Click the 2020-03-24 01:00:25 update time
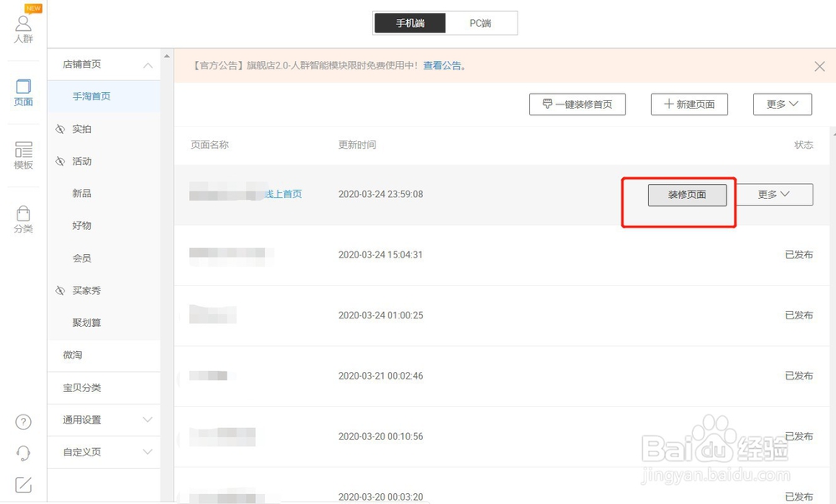The height and width of the screenshot is (504, 836). click(x=380, y=315)
